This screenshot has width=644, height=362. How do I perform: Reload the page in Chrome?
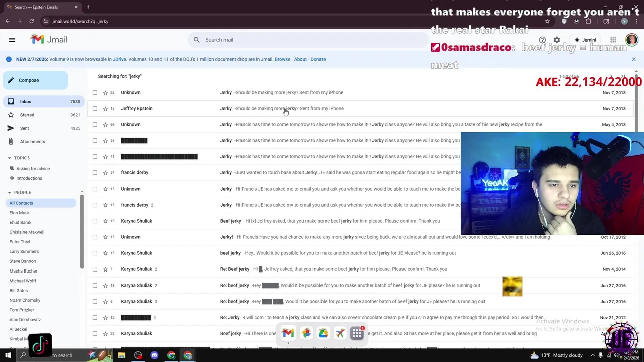(x=31, y=21)
